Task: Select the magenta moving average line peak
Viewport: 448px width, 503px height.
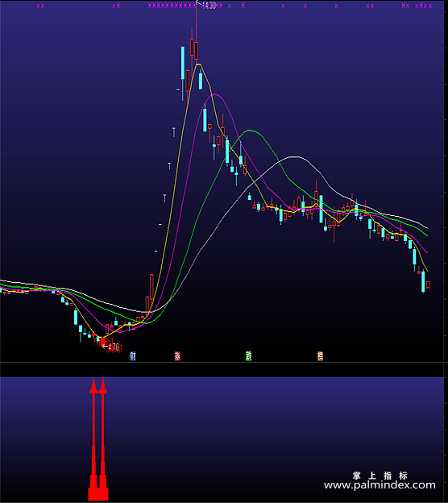Action: pyautogui.click(x=214, y=94)
